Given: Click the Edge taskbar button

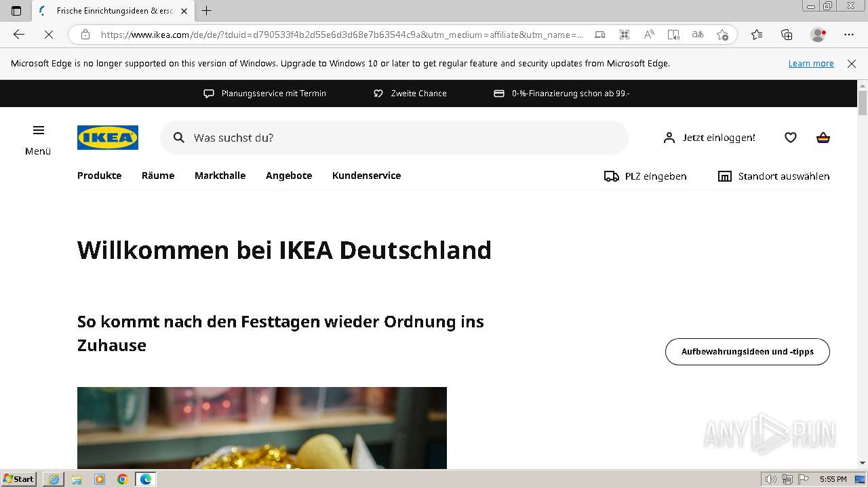Looking at the screenshot, I should 146,479.
